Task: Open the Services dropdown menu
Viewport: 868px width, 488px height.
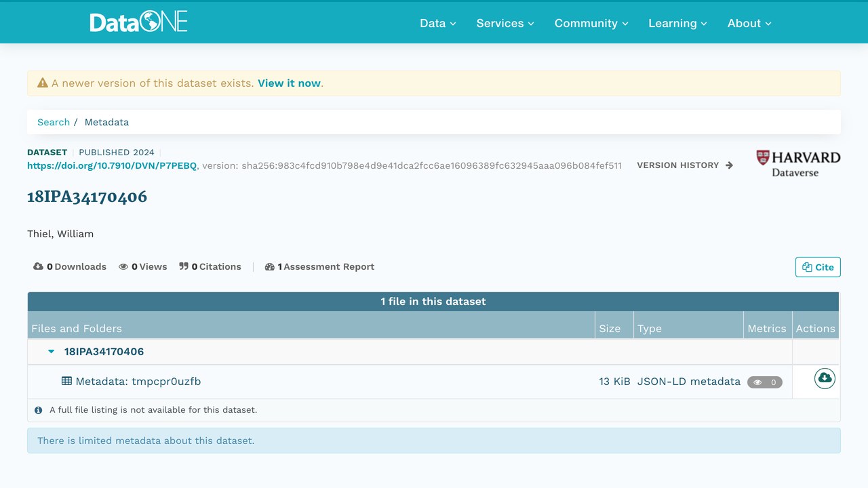Action: point(505,23)
